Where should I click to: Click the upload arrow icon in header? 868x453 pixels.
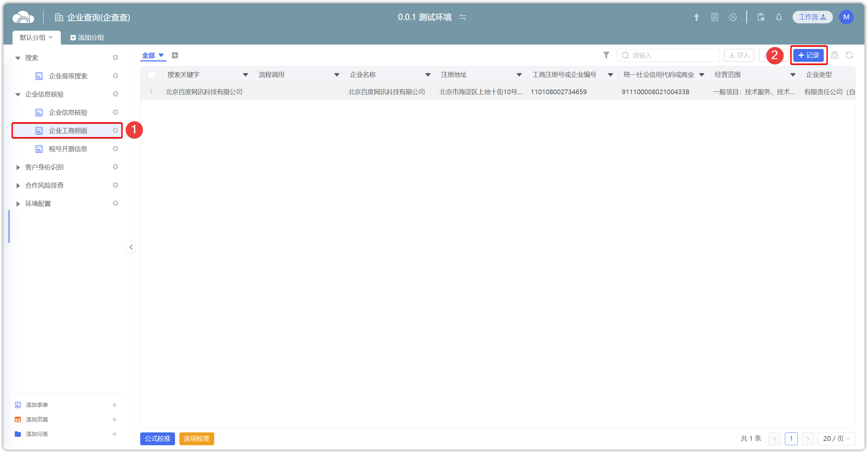tap(696, 17)
